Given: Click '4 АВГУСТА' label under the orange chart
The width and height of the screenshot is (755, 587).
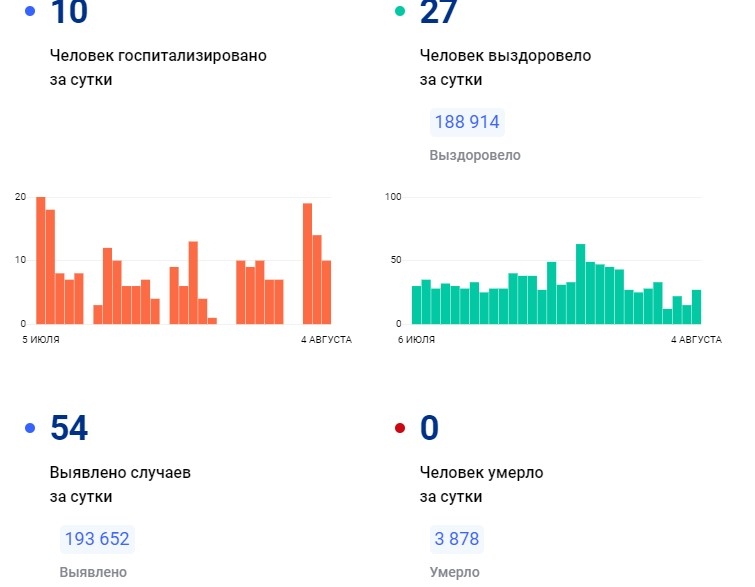Looking at the screenshot, I should pyautogui.click(x=326, y=340).
